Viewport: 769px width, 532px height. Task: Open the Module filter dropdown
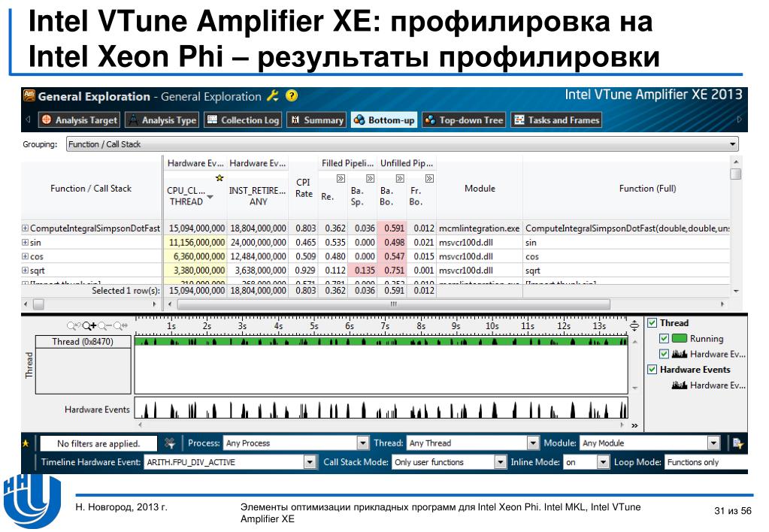click(x=649, y=443)
